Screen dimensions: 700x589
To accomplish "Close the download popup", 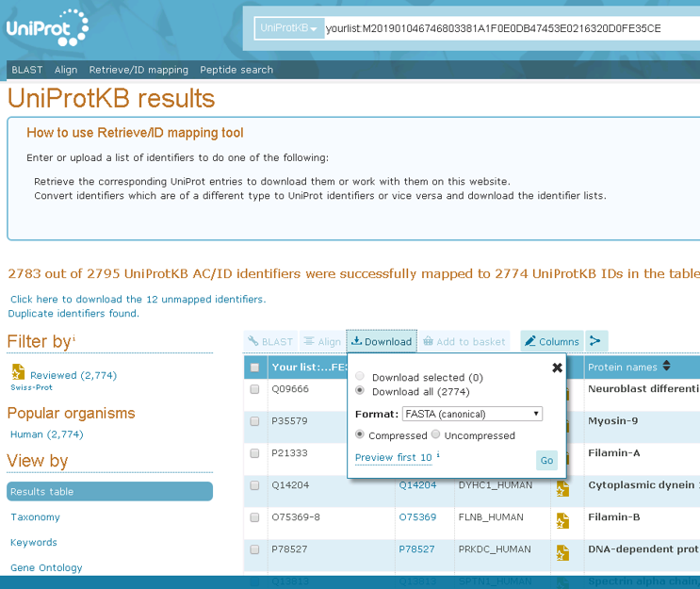I will (x=557, y=368).
